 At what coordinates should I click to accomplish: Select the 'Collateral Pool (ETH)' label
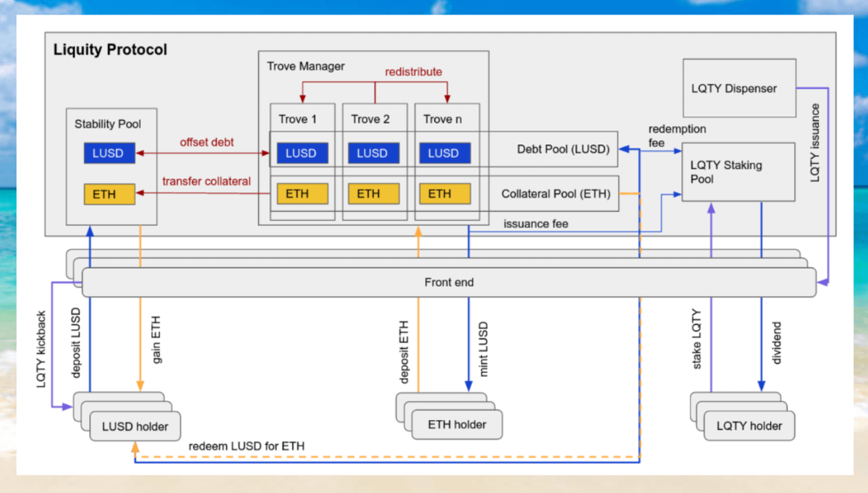pyautogui.click(x=556, y=194)
